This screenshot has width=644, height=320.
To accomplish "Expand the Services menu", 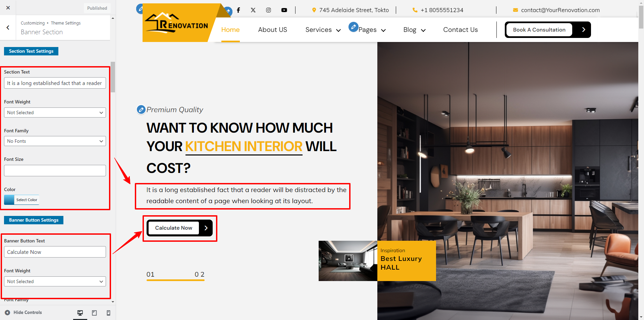I will 323,30.
